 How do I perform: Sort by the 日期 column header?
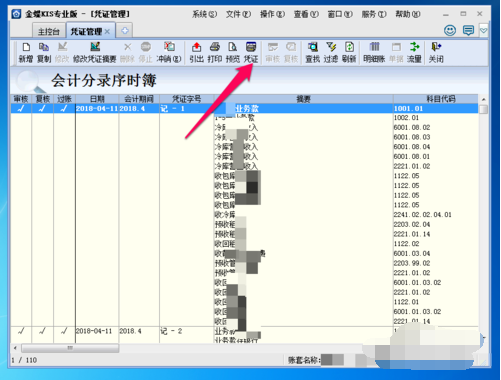pos(97,99)
